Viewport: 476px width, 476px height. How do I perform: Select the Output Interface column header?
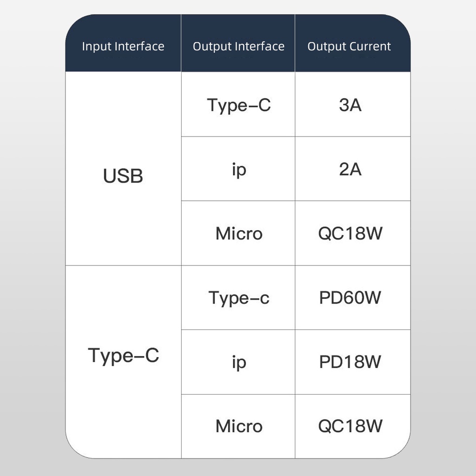point(238,46)
